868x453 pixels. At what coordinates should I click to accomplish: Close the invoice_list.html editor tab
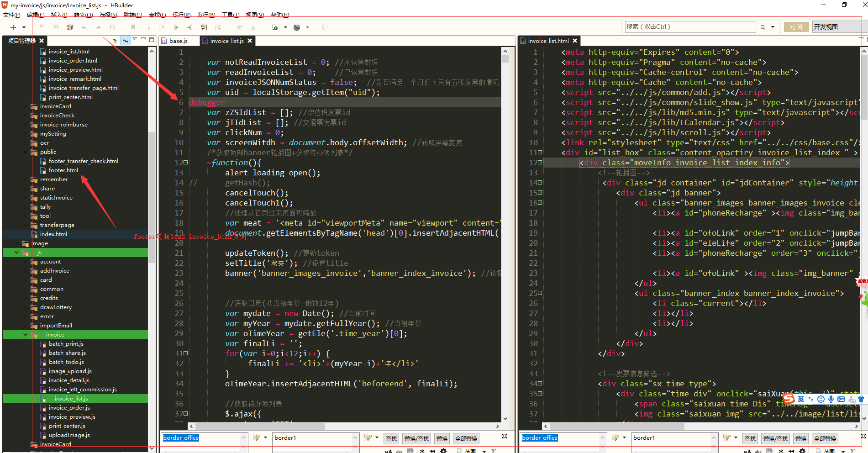point(575,41)
